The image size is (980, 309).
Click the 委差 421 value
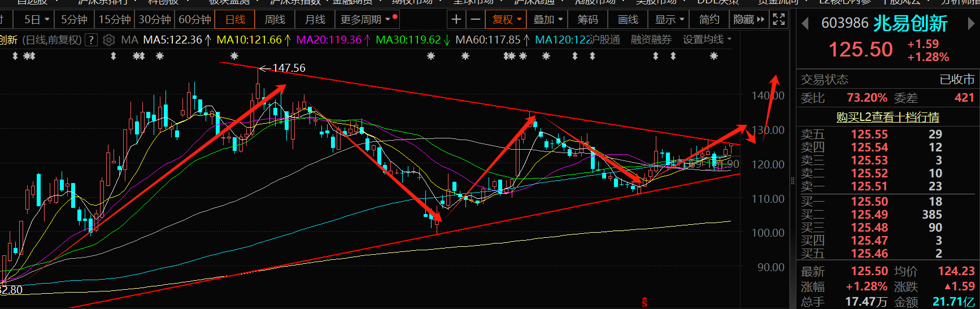coord(964,98)
